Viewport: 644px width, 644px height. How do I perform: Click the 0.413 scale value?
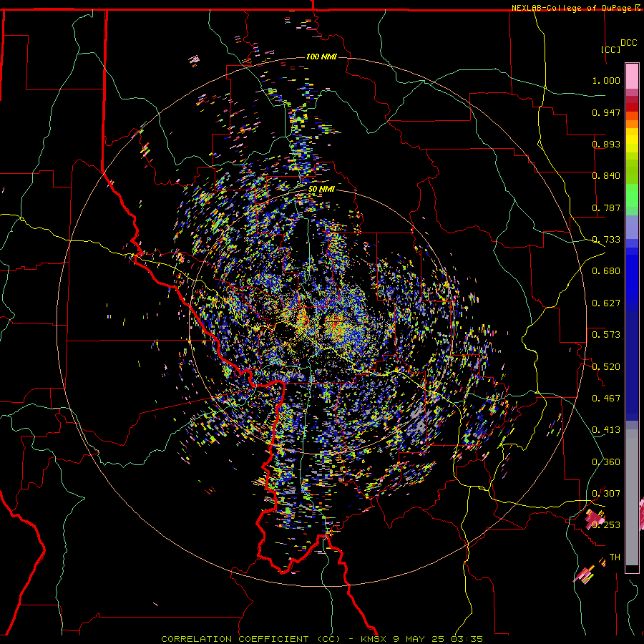[x=606, y=430]
